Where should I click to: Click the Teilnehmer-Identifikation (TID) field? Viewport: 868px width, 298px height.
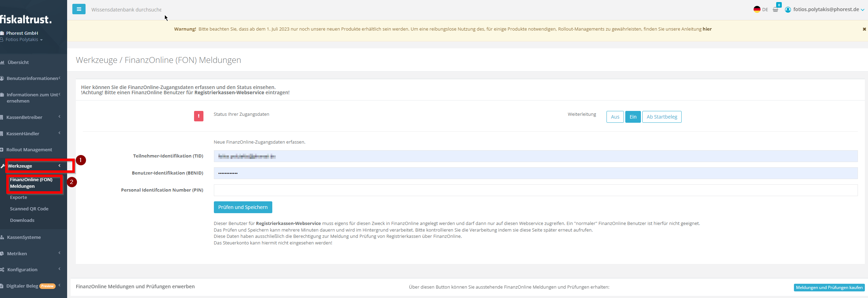(536, 156)
